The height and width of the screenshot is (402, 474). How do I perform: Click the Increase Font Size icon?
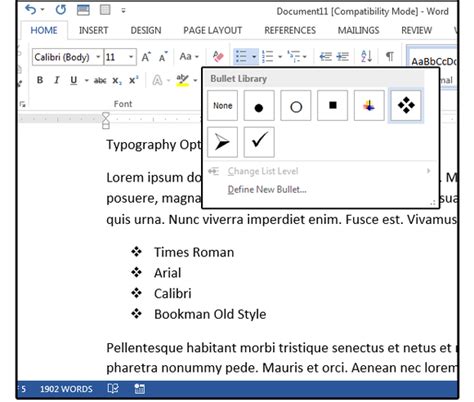pos(146,57)
